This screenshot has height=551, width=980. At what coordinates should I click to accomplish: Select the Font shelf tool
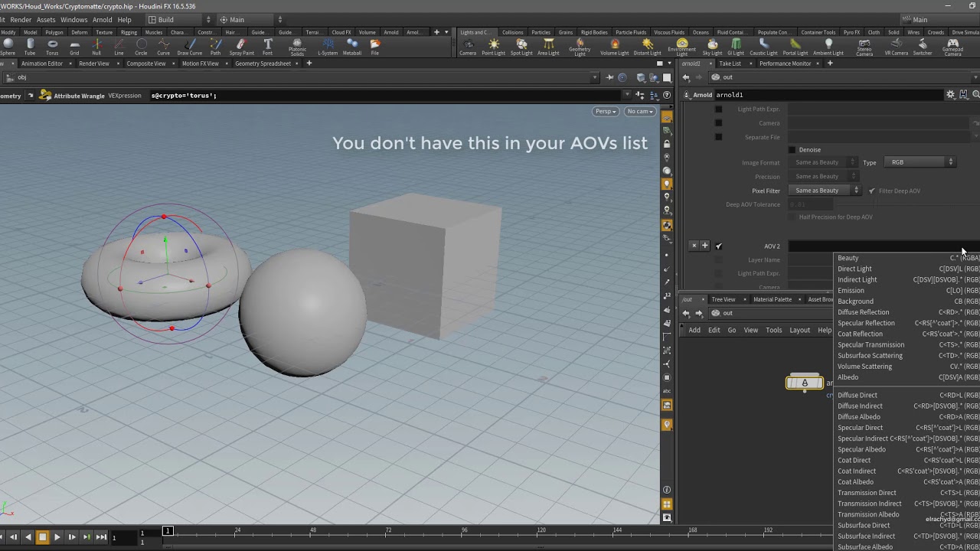[x=267, y=47]
